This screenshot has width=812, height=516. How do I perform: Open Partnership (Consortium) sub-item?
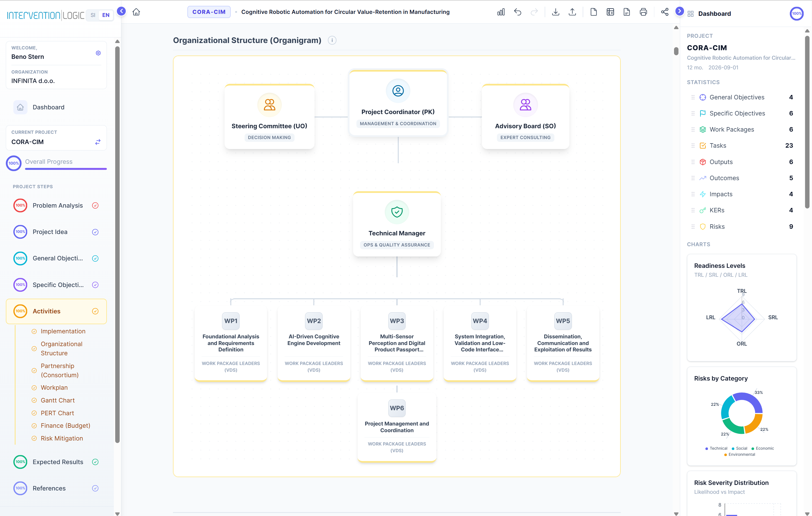pyautogui.click(x=60, y=370)
